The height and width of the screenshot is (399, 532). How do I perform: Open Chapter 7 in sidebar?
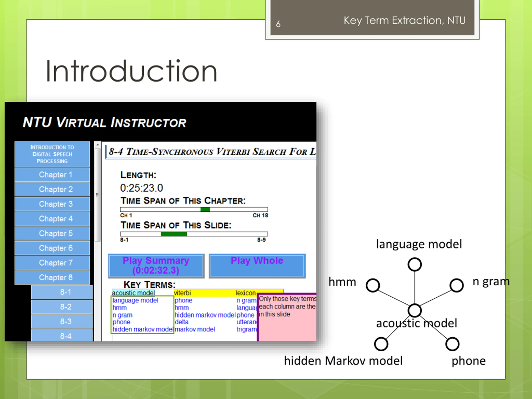[52, 263]
